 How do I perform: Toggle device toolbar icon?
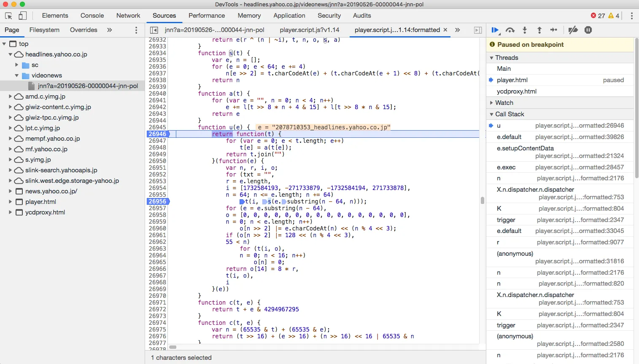23,16
